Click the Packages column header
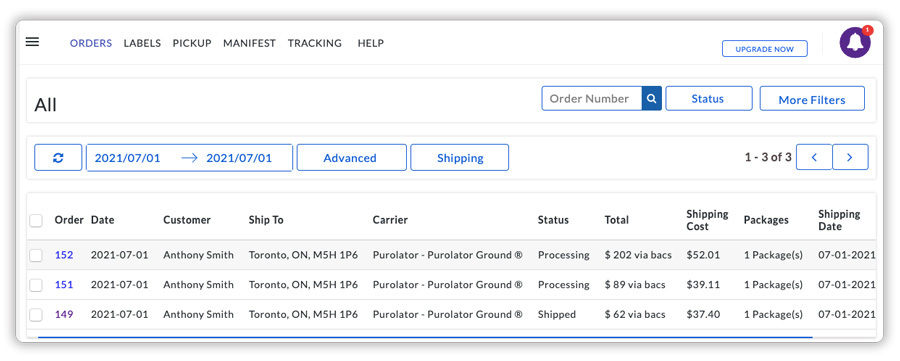The width and height of the screenshot is (900, 361). pyautogui.click(x=766, y=220)
